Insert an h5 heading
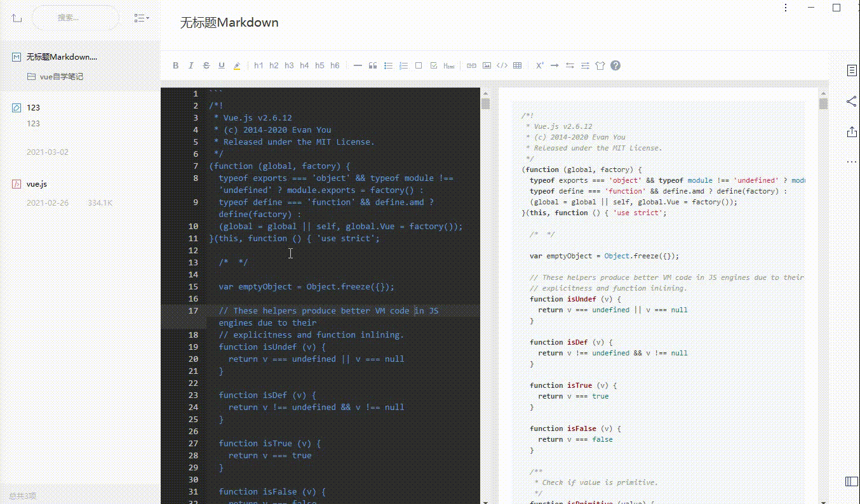This screenshot has width=860, height=504. tap(319, 65)
